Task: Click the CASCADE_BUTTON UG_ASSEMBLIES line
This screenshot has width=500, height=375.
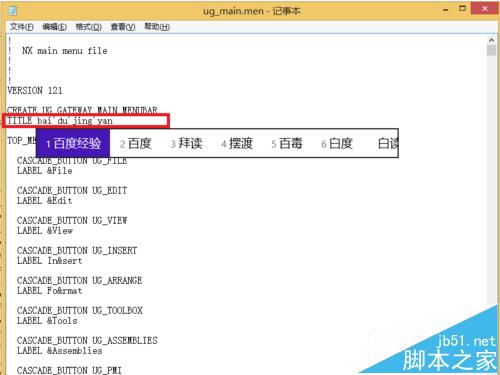Action: (87, 341)
